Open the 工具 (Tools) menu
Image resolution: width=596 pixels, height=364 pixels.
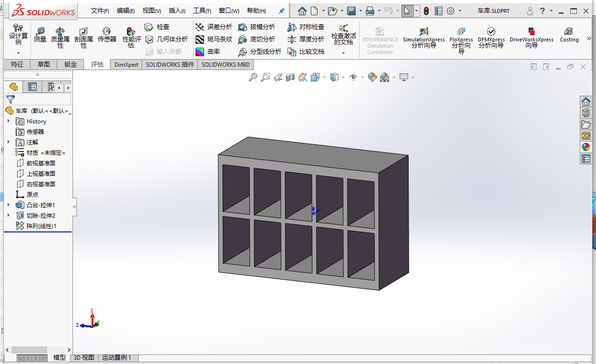coord(202,10)
